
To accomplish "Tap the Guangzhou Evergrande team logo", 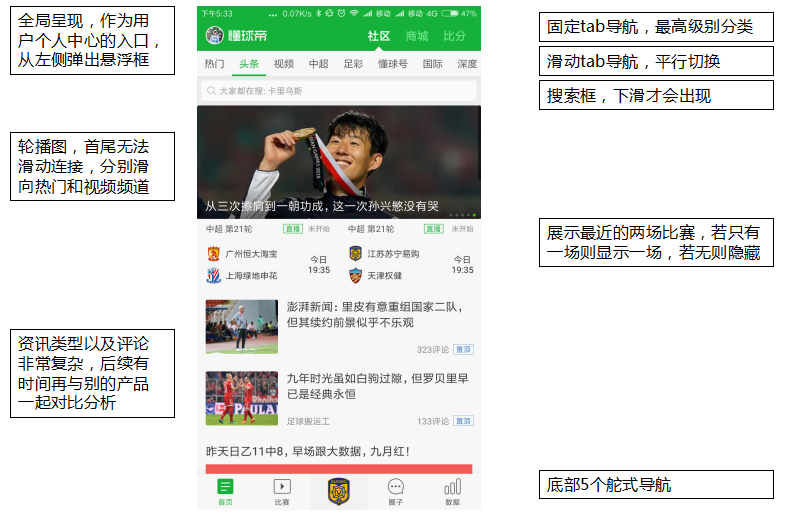I will (214, 253).
